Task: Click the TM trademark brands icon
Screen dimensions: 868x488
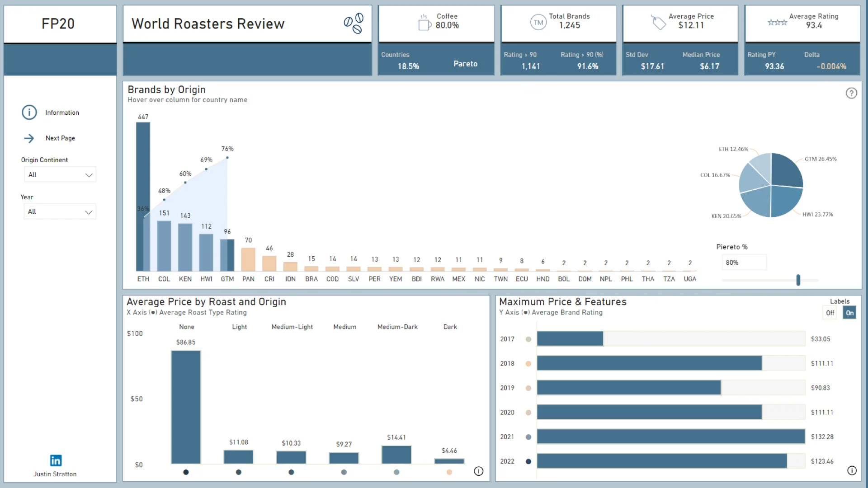Action: (x=538, y=22)
